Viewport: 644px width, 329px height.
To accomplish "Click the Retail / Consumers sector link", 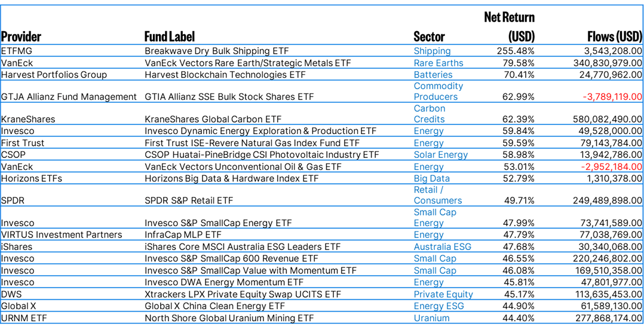I will pyautogui.click(x=437, y=195).
